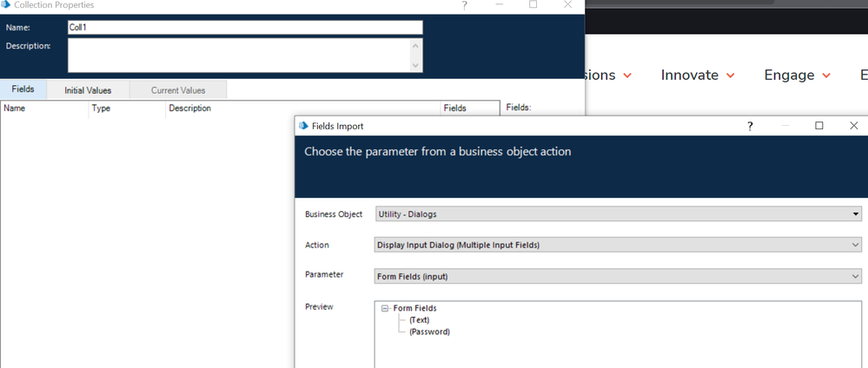Click the Collection Properties window title icon
Viewport: 868px width, 368px height.
coord(6,4)
